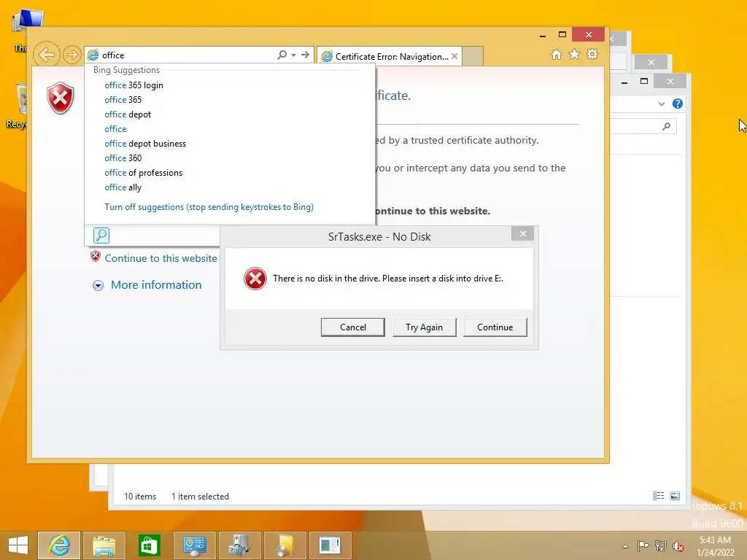Click 'Turn off suggestions' link
Viewport: 747px width, 560px height.
coord(209,207)
